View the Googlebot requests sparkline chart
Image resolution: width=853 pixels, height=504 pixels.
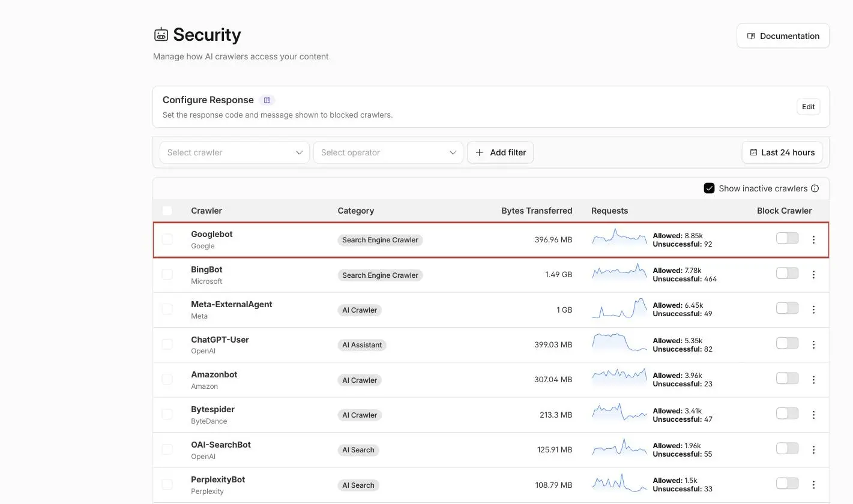(x=619, y=238)
